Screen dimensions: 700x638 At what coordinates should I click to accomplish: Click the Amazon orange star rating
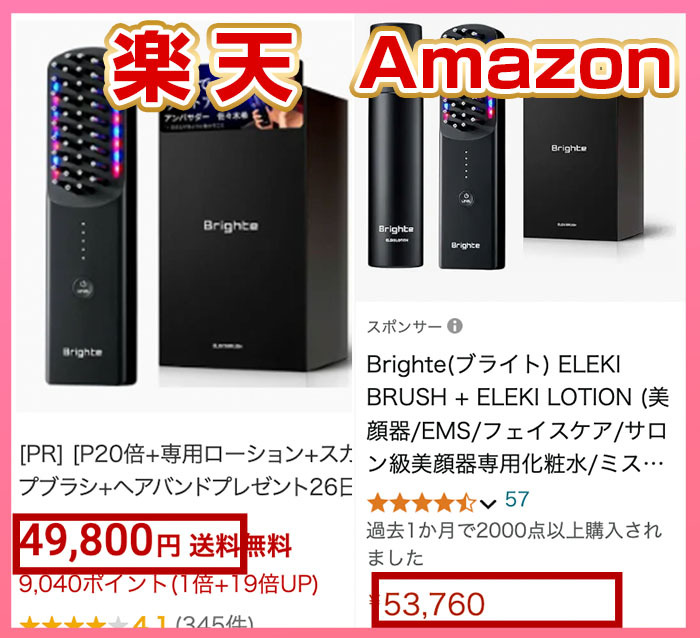click(x=422, y=503)
